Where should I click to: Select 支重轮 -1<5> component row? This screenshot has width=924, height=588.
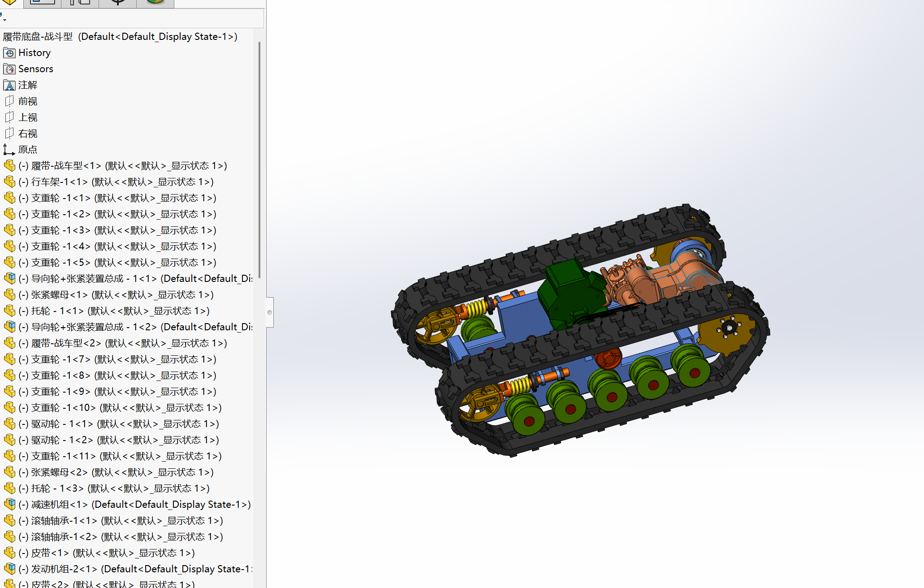point(117,263)
